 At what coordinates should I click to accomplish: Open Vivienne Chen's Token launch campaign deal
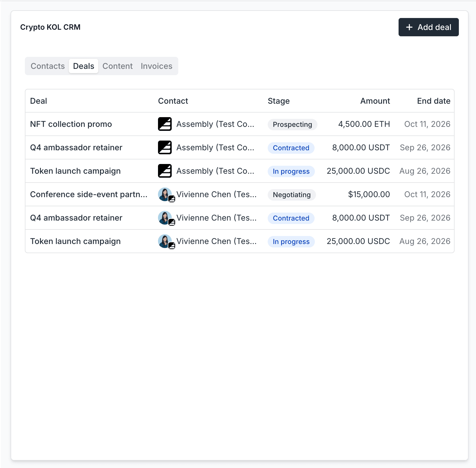(75, 241)
